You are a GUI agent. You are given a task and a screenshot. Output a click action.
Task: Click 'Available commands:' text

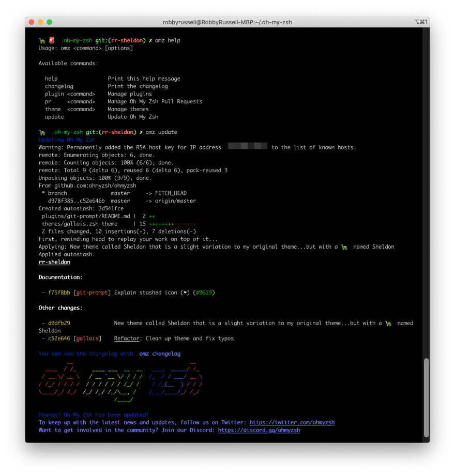[x=68, y=63]
